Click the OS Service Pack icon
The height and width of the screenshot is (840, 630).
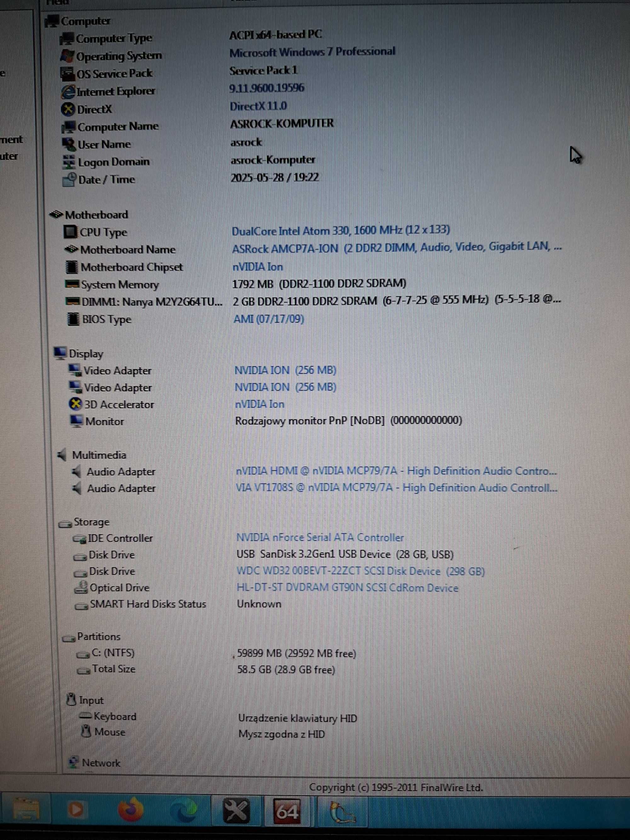68,74
